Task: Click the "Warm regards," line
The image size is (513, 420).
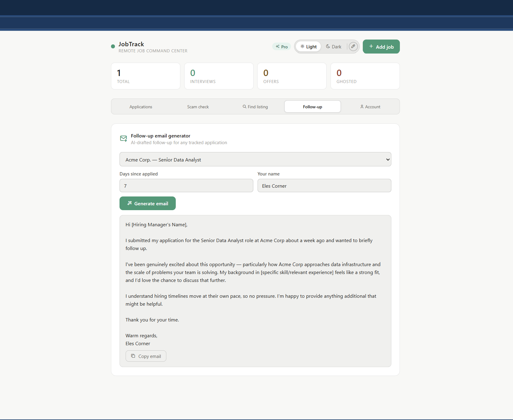Action: tap(141, 336)
